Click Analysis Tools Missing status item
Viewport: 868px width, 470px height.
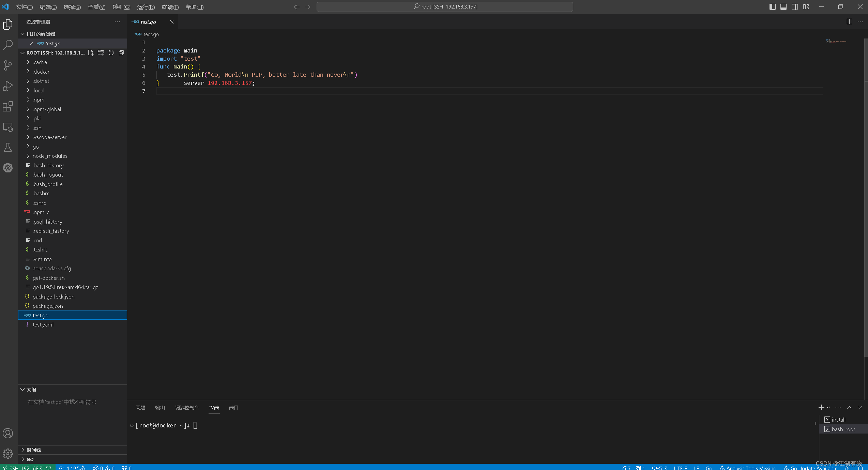[x=748, y=468]
